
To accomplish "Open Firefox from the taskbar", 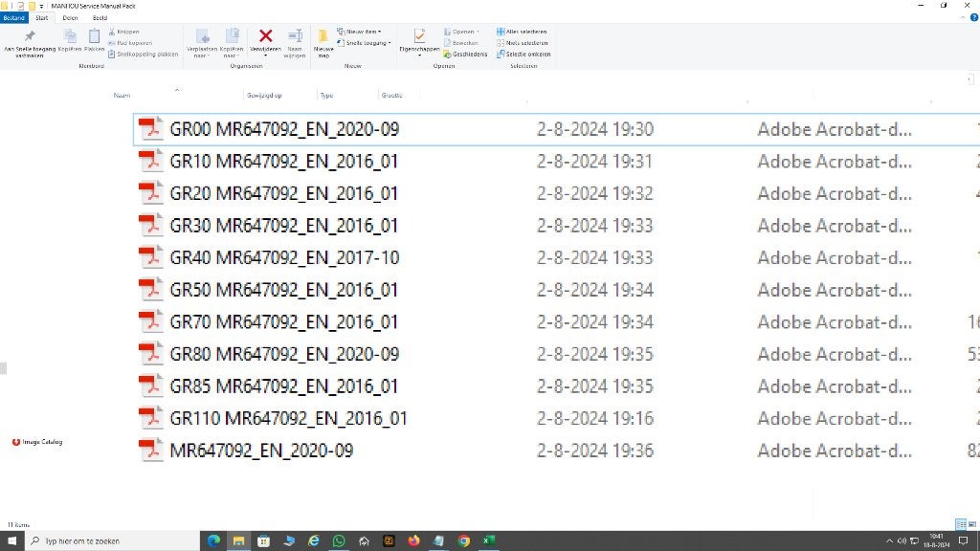I will pyautogui.click(x=413, y=541).
